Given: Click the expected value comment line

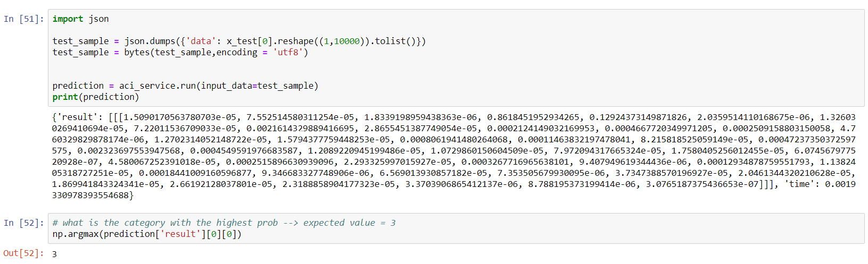Looking at the screenshot, I should coord(224,223).
